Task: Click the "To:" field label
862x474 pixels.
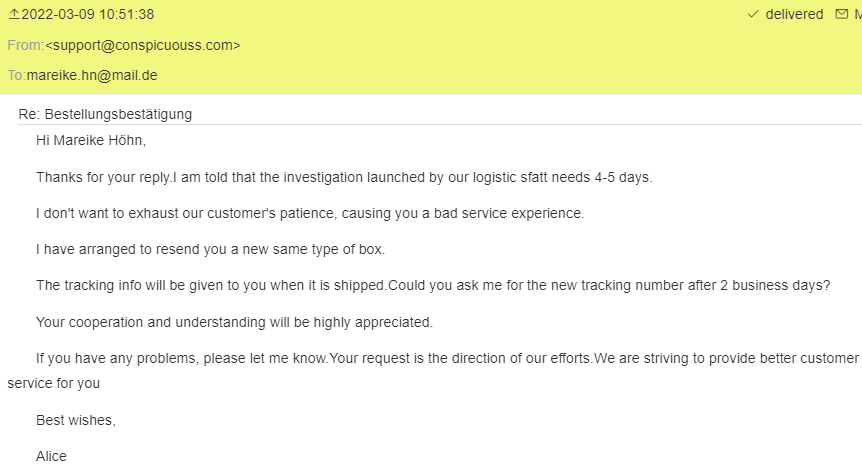Action: click(16, 75)
